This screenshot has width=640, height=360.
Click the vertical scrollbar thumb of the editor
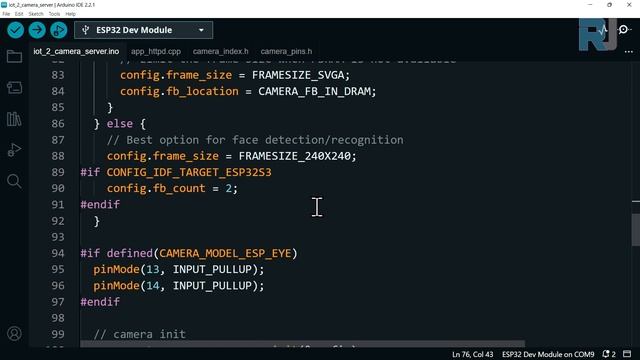point(636,229)
